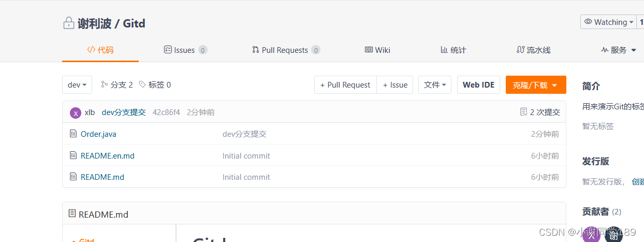Launch the Web IDE
The height and width of the screenshot is (242, 644).
click(478, 85)
